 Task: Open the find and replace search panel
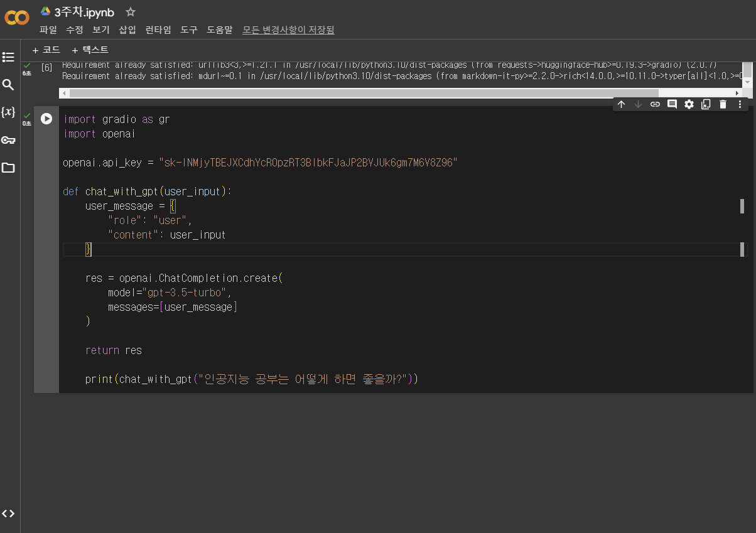tap(8, 85)
